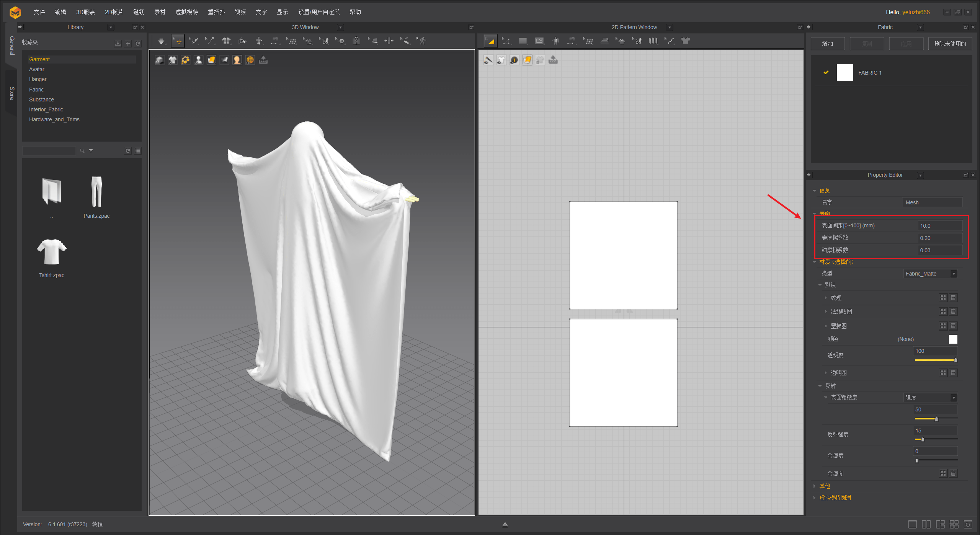Select the iron tool in 2D toolbar
The width and height of the screenshot is (980, 535).
[x=604, y=41]
